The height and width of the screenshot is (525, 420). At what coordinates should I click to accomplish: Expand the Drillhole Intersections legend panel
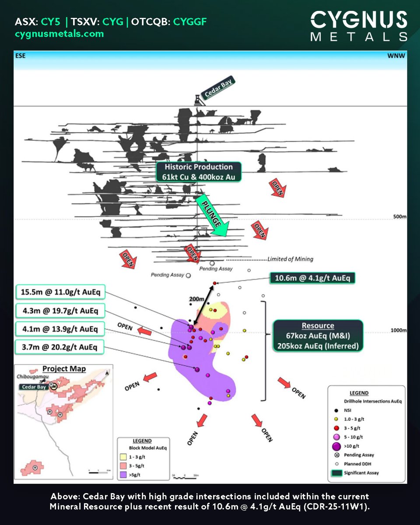tap(367, 431)
